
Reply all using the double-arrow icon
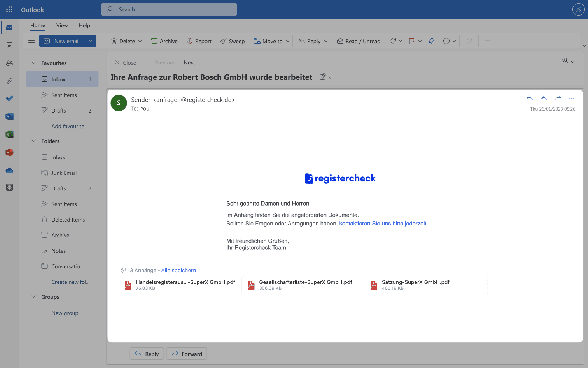coord(544,98)
